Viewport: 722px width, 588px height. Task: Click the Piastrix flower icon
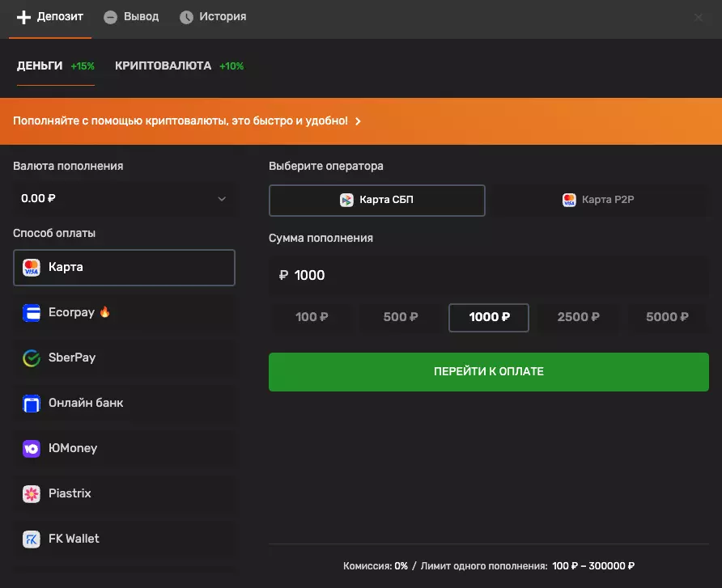pyautogui.click(x=31, y=493)
